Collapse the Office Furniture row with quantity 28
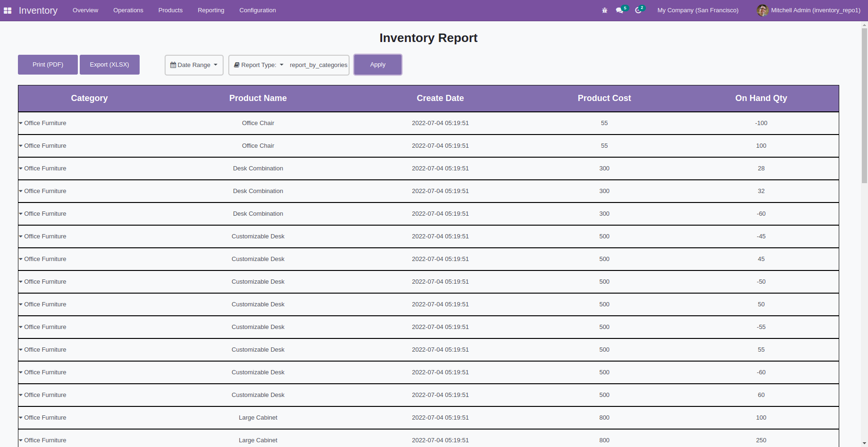Screen dimensions: 868x447 point(21,169)
